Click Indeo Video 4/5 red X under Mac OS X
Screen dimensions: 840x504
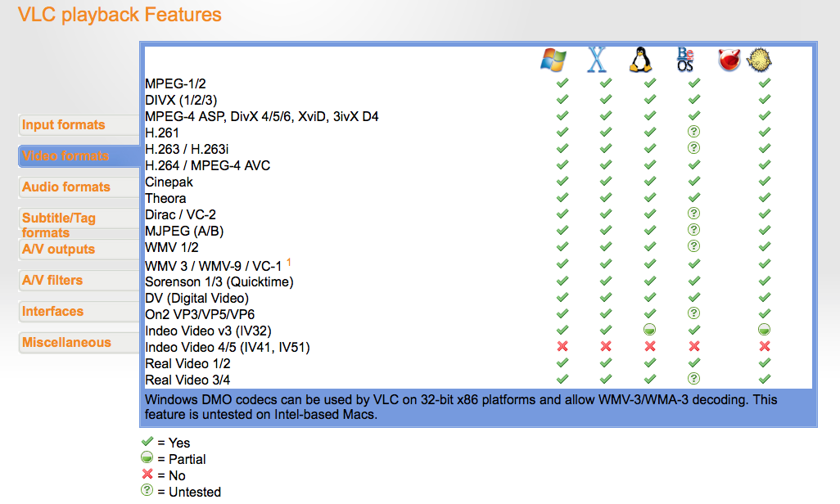click(x=606, y=347)
